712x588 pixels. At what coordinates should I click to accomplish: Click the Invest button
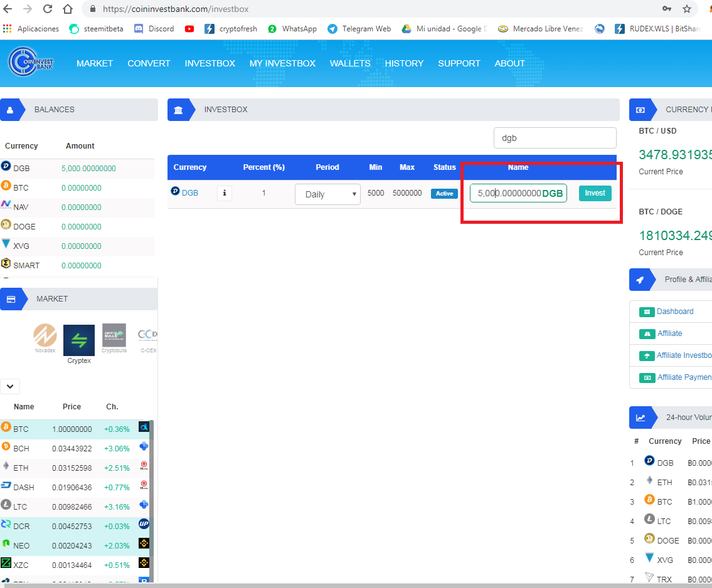pyautogui.click(x=595, y=193)
